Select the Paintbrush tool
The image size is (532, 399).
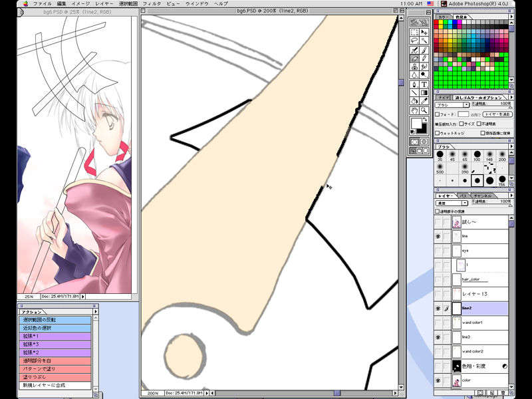coord(424,50)
